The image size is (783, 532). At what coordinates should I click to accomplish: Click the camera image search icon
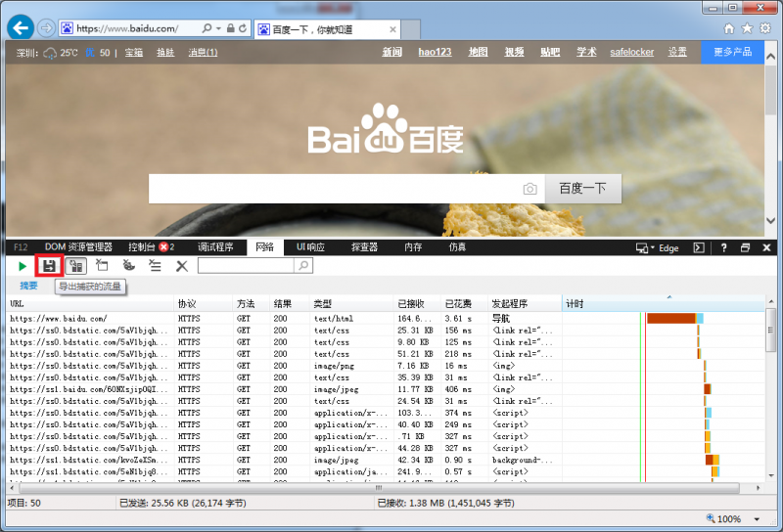pos(530,189)
